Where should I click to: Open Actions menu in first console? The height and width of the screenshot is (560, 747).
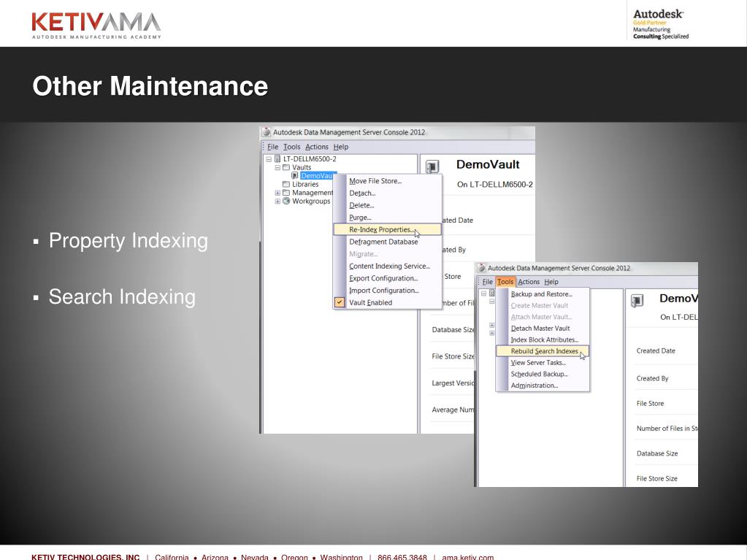click(317, 147)
